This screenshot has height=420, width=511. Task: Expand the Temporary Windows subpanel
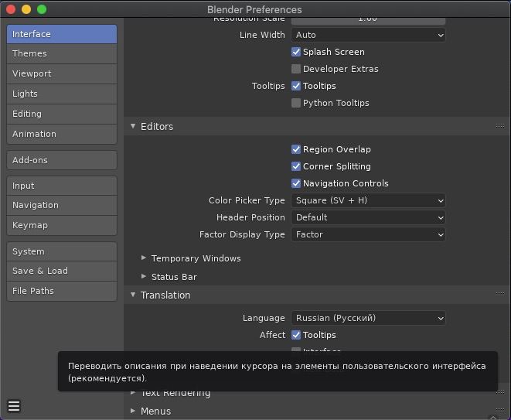click(144, 258)
